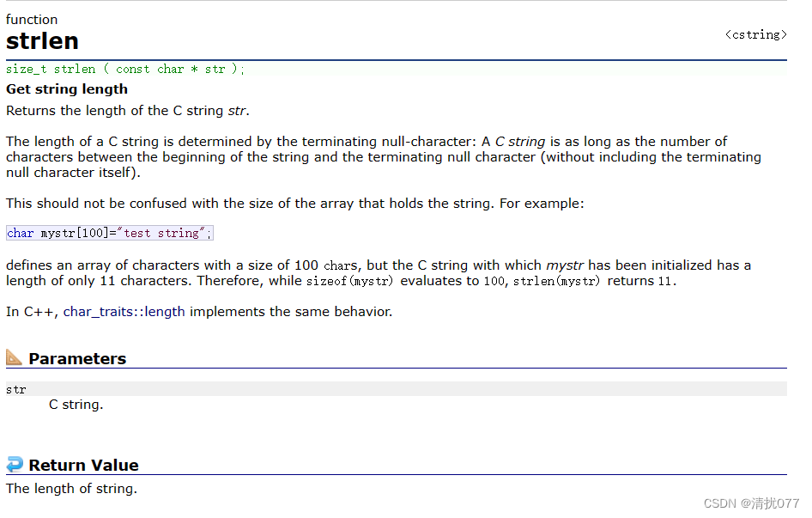This screenshot has height=518, width=812.
Task: Click the italic C string term
Action: click(x=520, y=142)
